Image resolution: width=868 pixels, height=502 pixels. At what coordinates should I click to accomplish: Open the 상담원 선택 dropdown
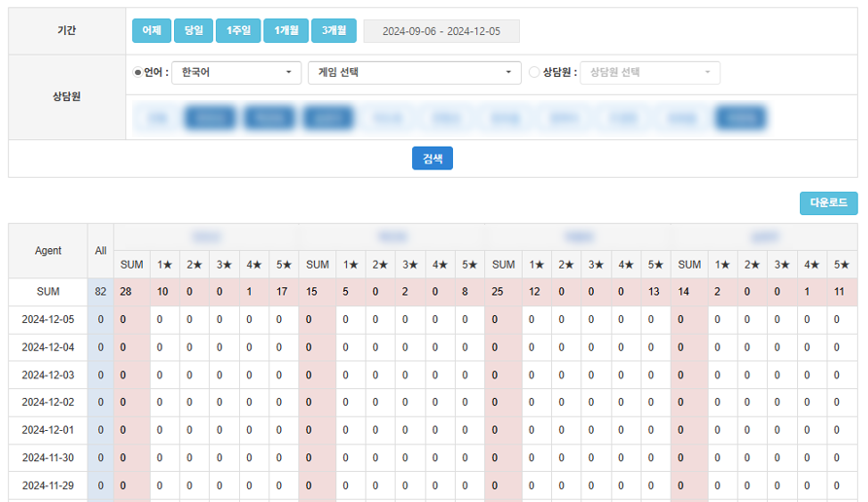[x=649, y=72]
